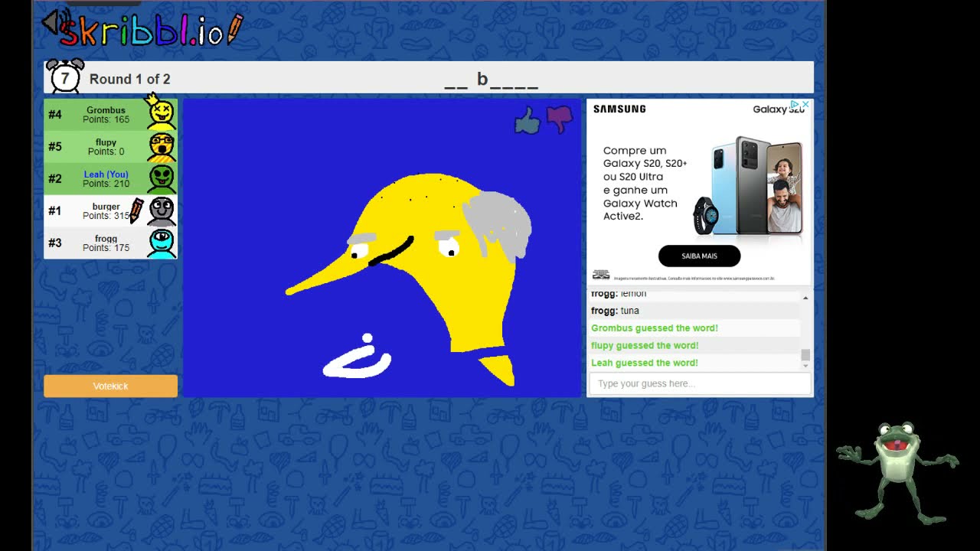
Task: Click the flupy player name
Action: pyautogui.click(x=106, y=142)
